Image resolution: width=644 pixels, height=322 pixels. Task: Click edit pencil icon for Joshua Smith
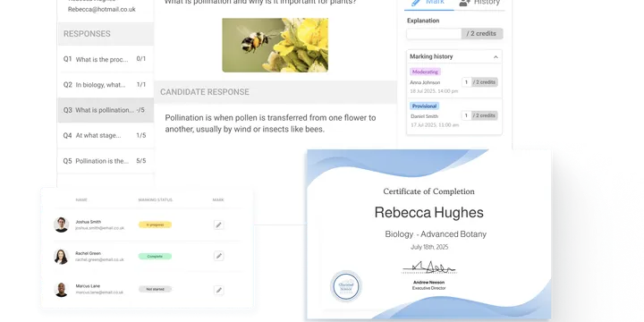tap(219, 225)
